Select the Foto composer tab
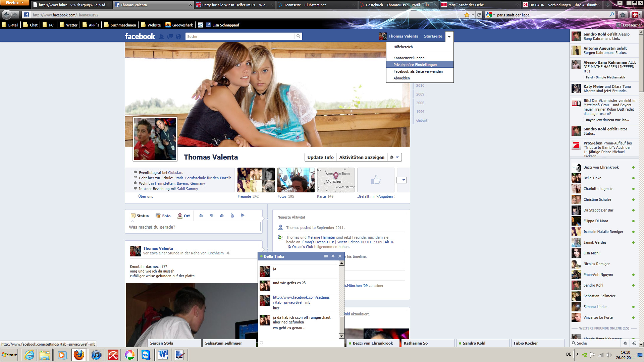 pyautogui.click(x=163, y=216)
